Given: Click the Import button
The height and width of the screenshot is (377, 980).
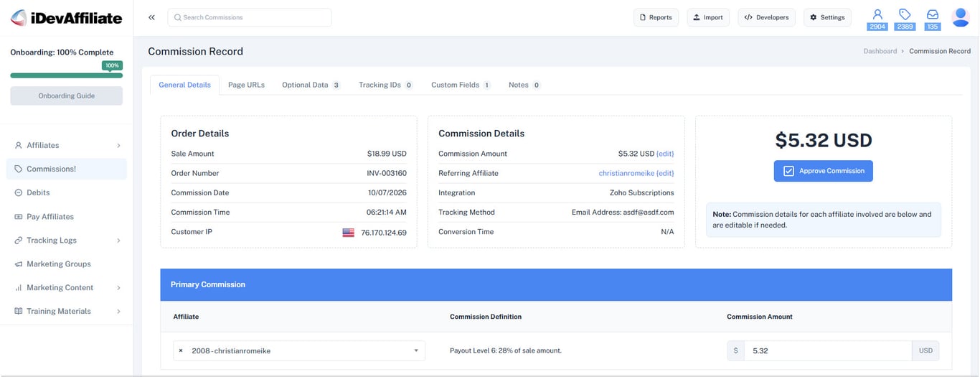Looking at the screenshot, I should tap(708, 17).
